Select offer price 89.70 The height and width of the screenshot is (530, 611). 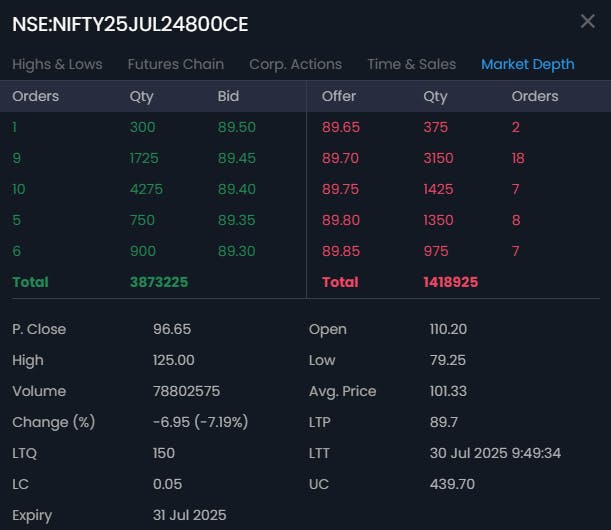(x=341, y=158)
